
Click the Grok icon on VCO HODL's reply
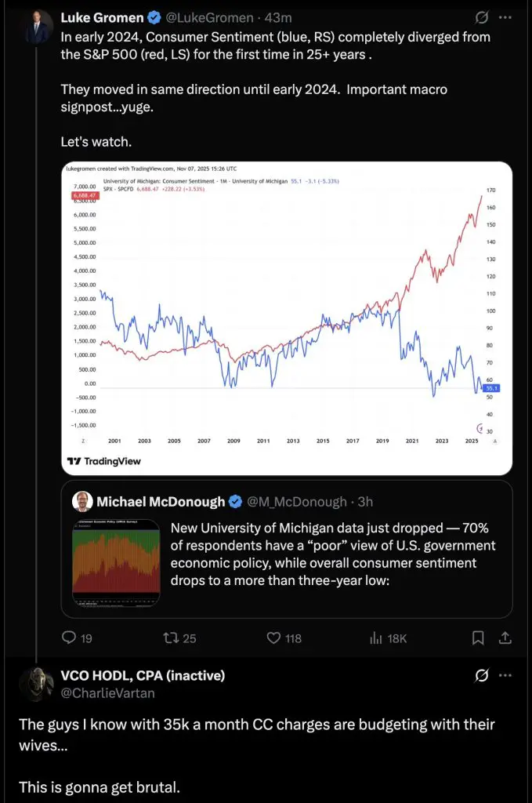click(x=483, y=675)
